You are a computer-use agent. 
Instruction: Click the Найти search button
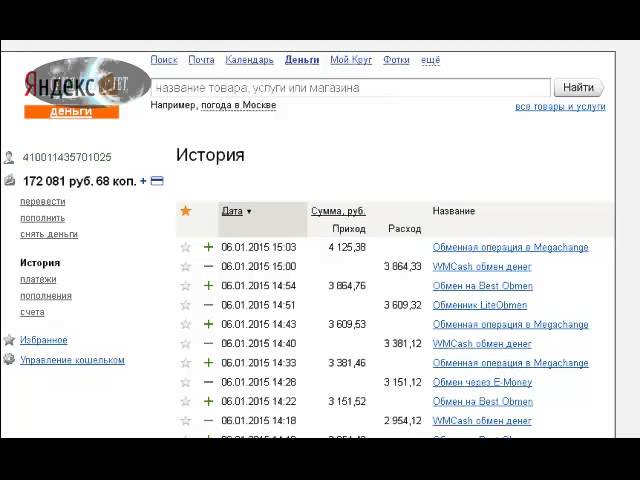coord(578,87)
